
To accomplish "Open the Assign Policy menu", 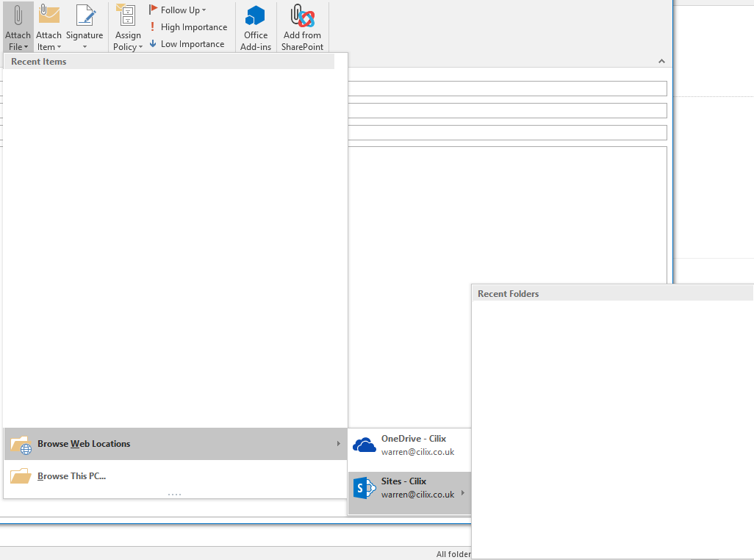I will pos(127,27).
